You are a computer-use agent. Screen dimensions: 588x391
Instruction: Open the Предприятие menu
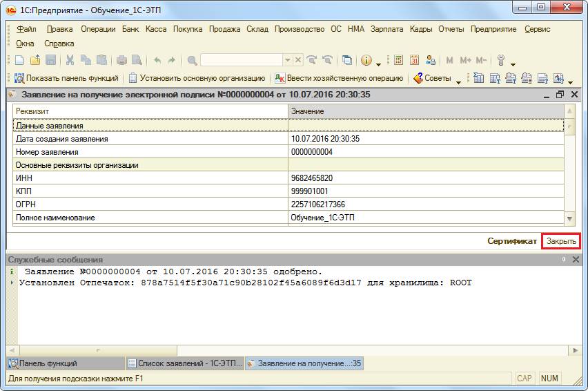click(493, 29)
